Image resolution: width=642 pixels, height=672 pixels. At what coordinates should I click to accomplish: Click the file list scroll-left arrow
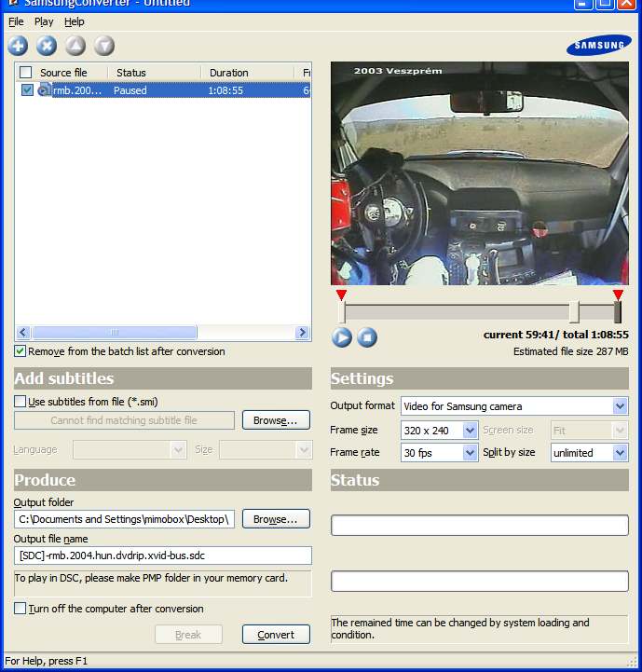pos(23,332)
